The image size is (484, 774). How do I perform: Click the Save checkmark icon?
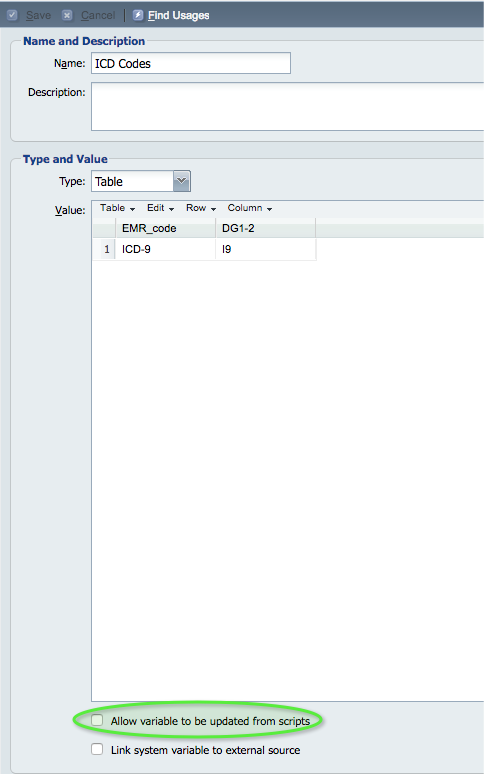coord(13,15)
